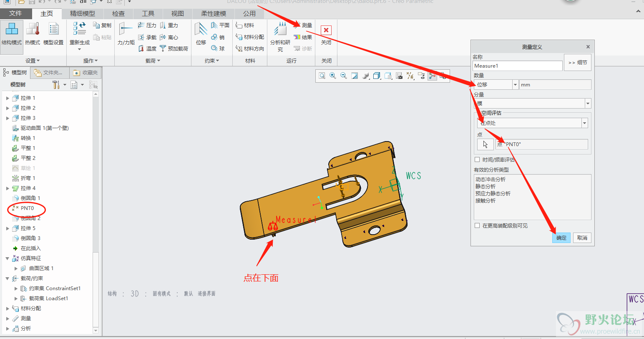Open the 约束 ribbon group dropdown

212,61
